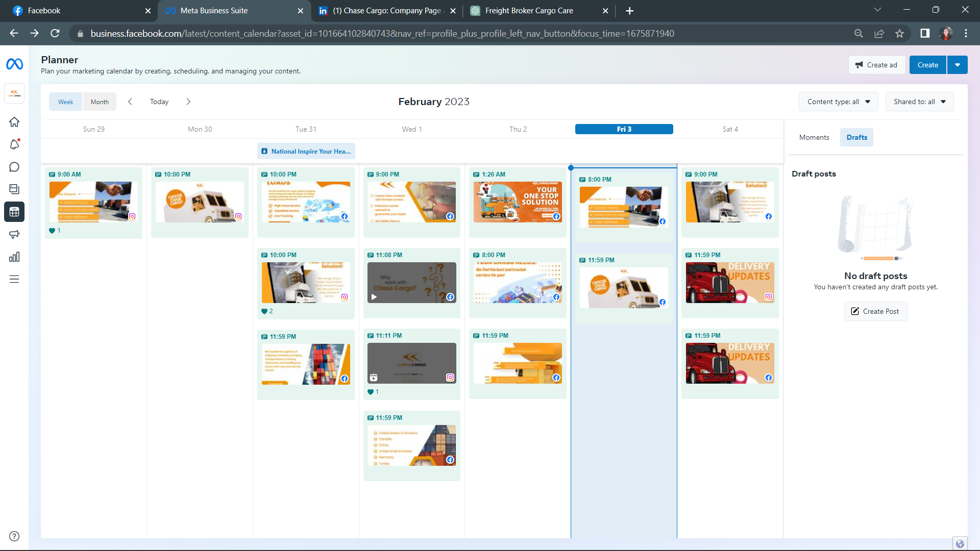The height and width of the screenshot is (551, 980).
Task: Open Friday 11:59 PM truck post
Action: click(624, 288)
